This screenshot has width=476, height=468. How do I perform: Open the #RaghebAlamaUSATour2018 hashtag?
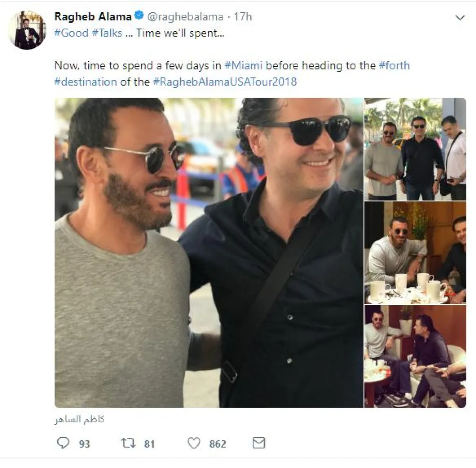click(225, 82)
